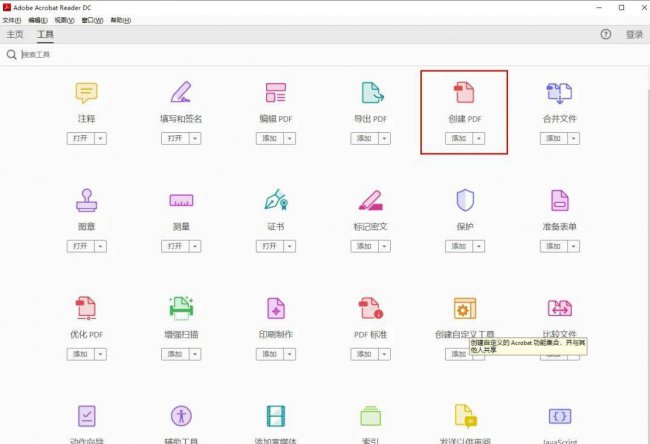Click the 打开 button under 填写和签名

pyautogui.click(x=175, y=138)
